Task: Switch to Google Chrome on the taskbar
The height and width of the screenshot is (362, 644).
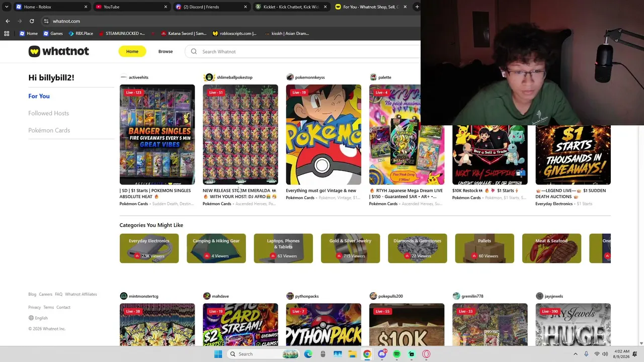Action: click(367, 354)
